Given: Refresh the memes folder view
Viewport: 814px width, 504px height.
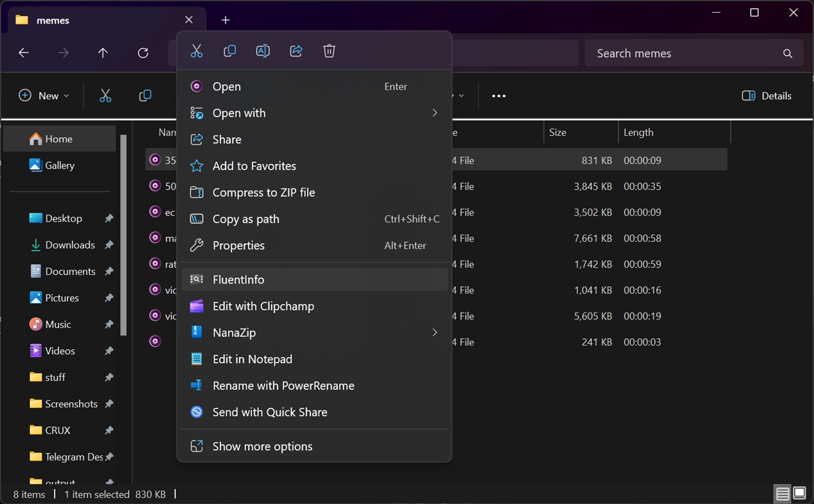Looking at the screenshot, I should 143,53.
